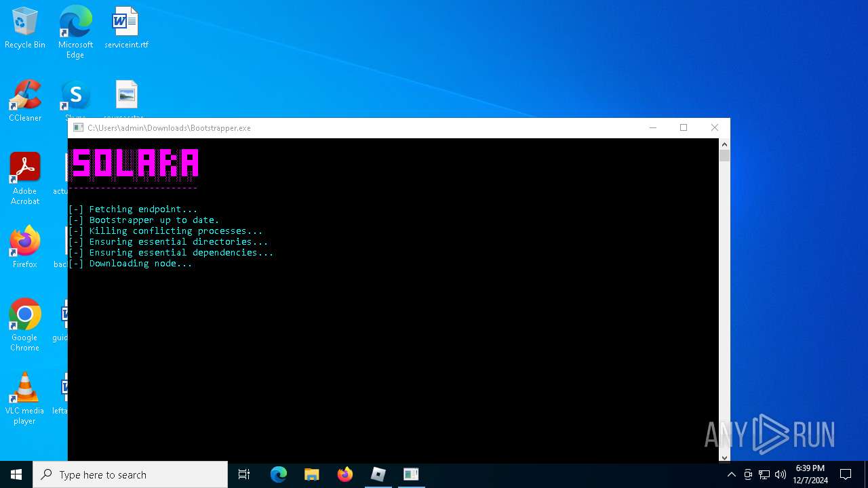
Task: Click the 'Fetching endpoint...' console line
Action: click(x=133, y=209)
